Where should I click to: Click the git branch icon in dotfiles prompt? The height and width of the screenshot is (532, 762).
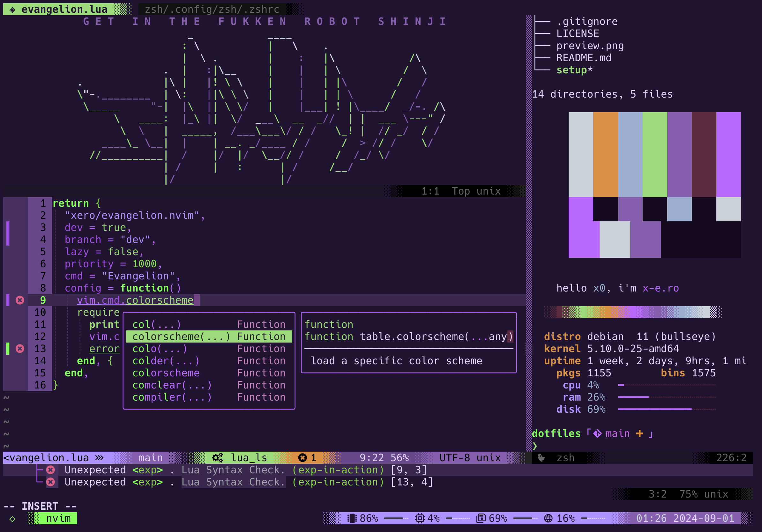click(x=597, y=433)
